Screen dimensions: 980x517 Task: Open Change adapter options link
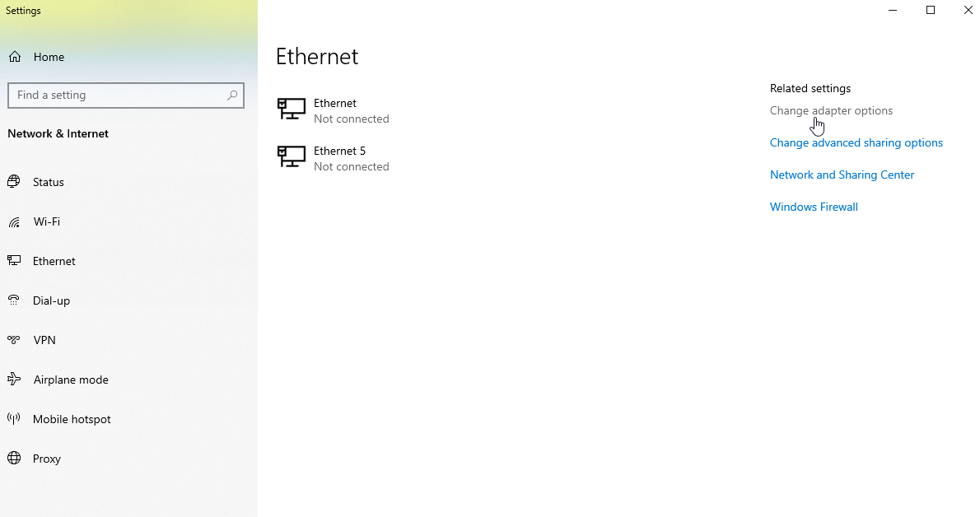point(831,110)
